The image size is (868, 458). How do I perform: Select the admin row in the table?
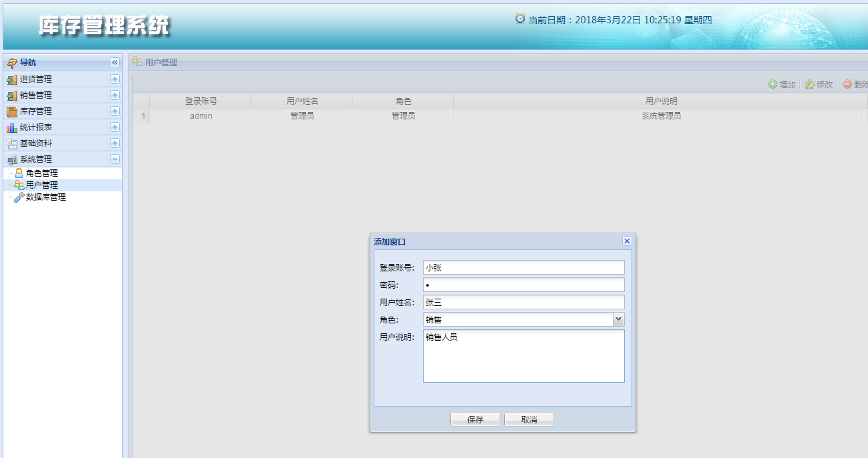coord(500,116)
